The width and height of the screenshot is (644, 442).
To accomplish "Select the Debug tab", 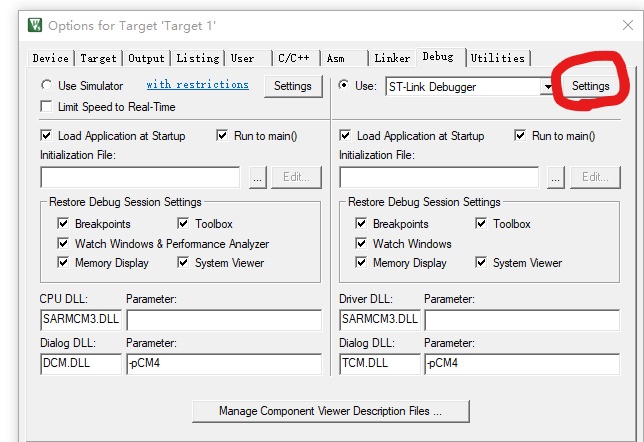I will click(x=440, y=57).
